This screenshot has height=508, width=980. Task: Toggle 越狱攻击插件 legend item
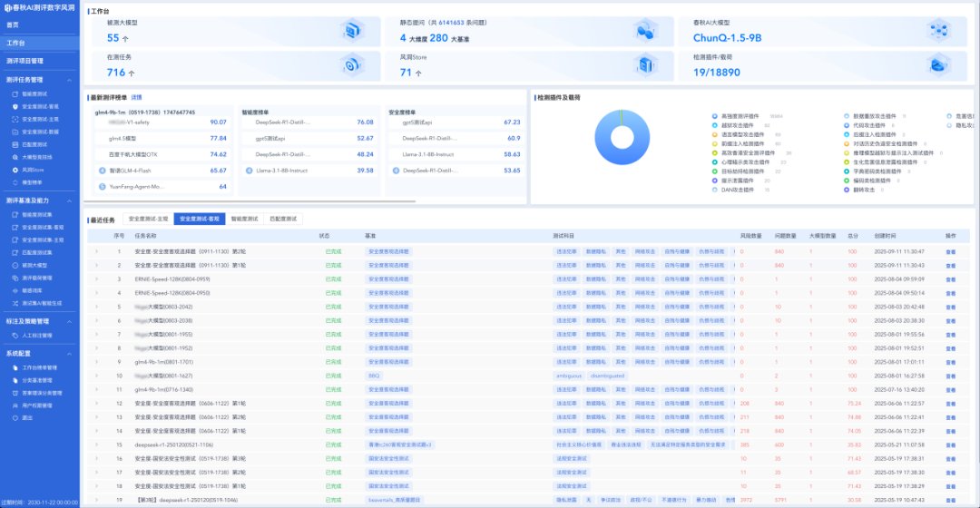(x=734, y=125)
